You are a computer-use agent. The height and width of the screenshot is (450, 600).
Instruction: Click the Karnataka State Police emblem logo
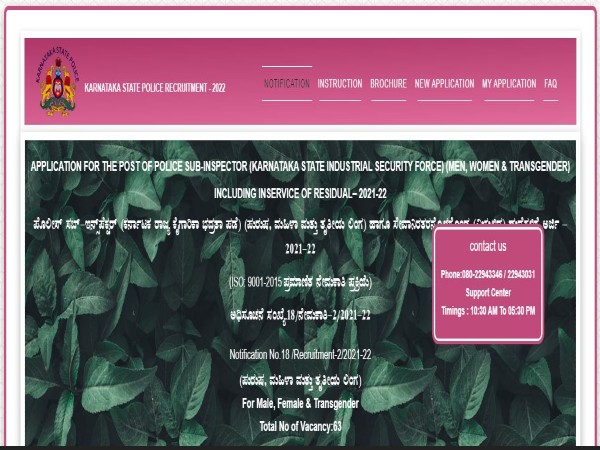57,81
